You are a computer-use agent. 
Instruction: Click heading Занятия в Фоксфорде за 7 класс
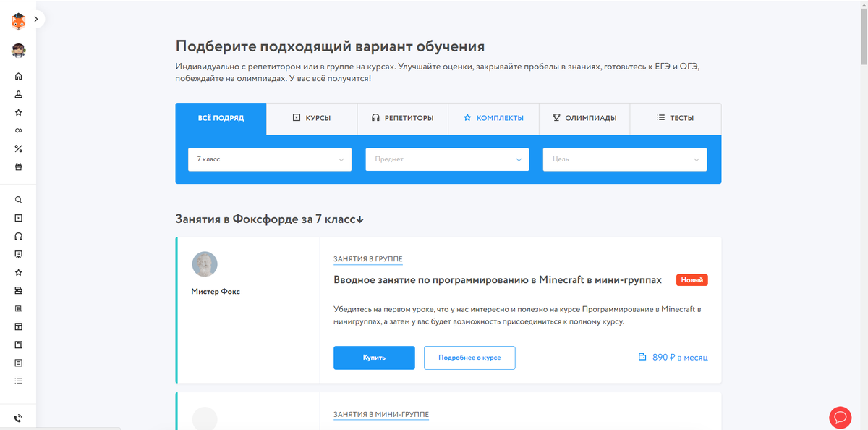[269, 219]
